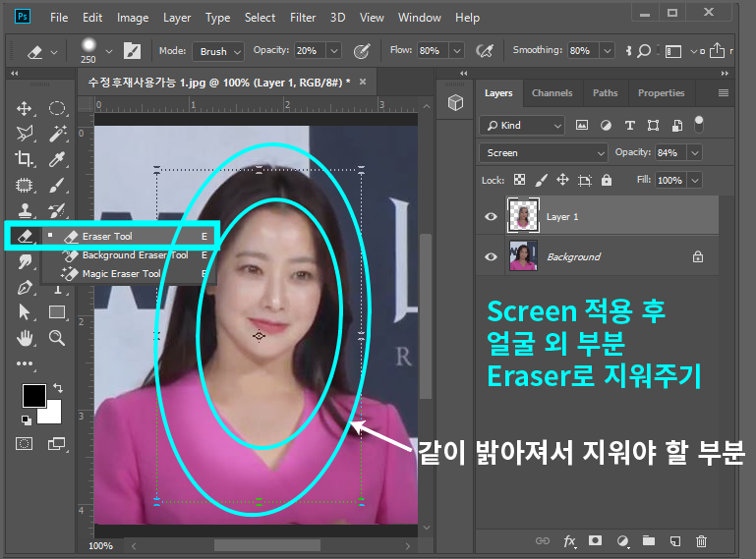Swap foreground and background colors
The image size is (756, 559).
[58, 387]
